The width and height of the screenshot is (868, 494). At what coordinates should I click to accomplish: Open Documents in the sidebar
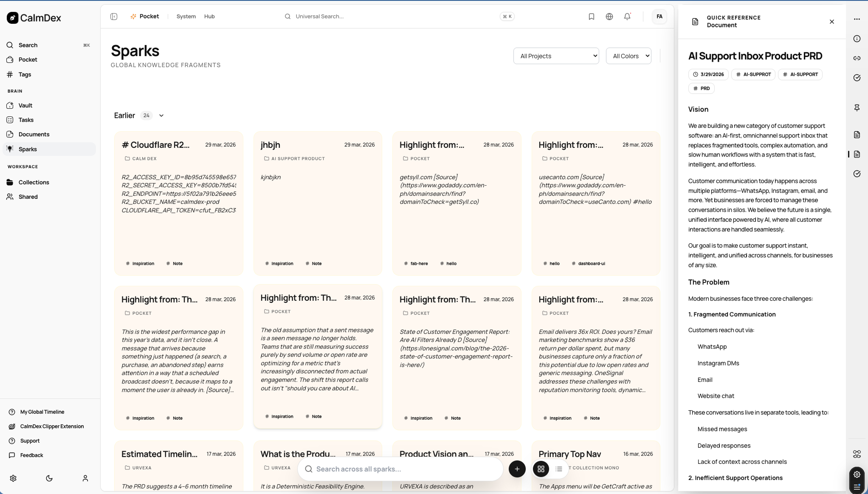coord(34,134)
